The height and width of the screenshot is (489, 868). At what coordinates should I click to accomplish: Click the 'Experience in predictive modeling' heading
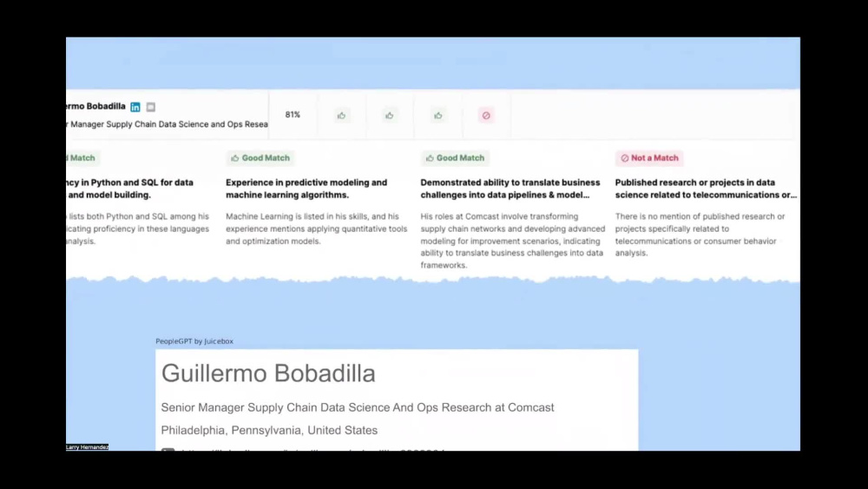(x=306, y=188)
